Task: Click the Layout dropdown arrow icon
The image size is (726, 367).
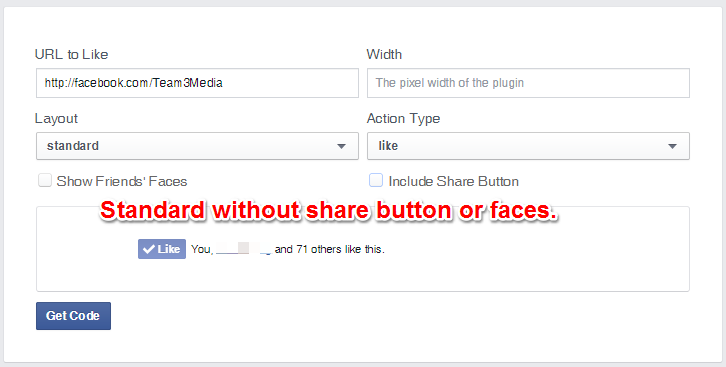Action: pyautogui.click(x=341, y=146)
